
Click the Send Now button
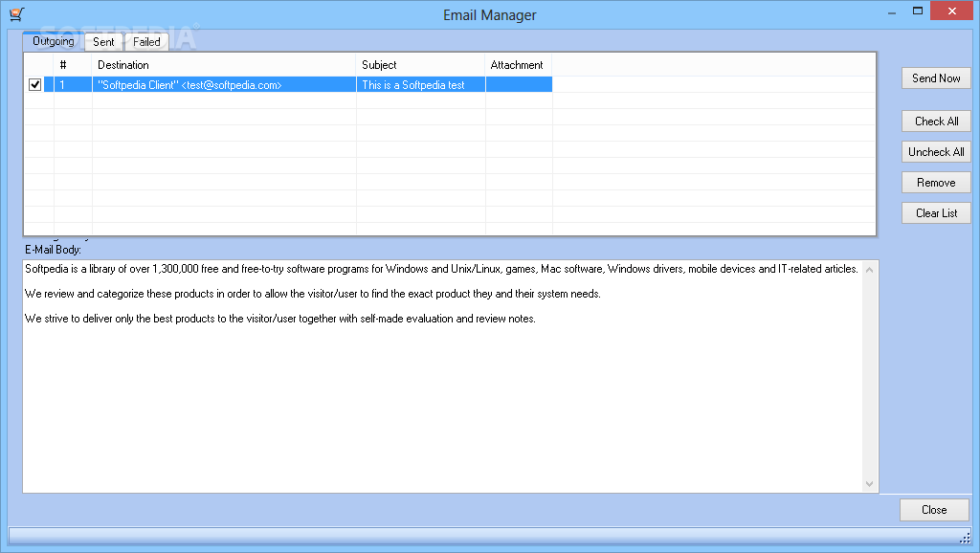coord(936,78)
